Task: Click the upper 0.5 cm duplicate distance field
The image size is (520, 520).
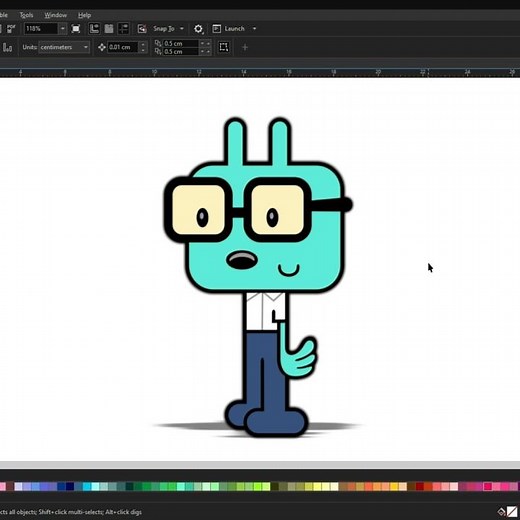Action: pos(181,43)
